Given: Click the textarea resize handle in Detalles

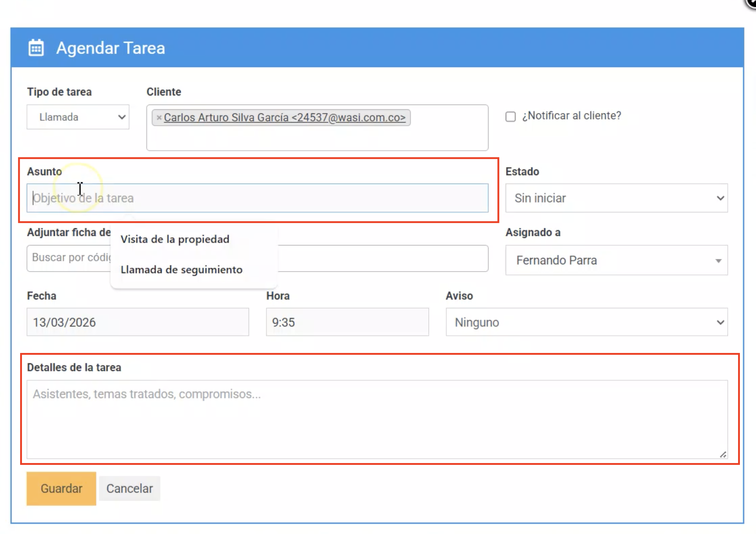Looking at the screenshot, I should coord(723,455).
